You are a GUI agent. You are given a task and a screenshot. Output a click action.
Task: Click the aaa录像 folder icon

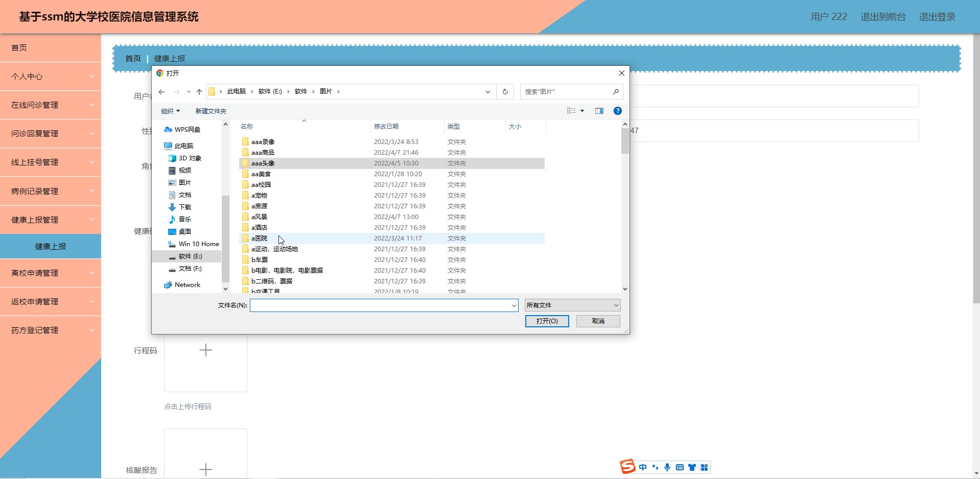[245, 142]
